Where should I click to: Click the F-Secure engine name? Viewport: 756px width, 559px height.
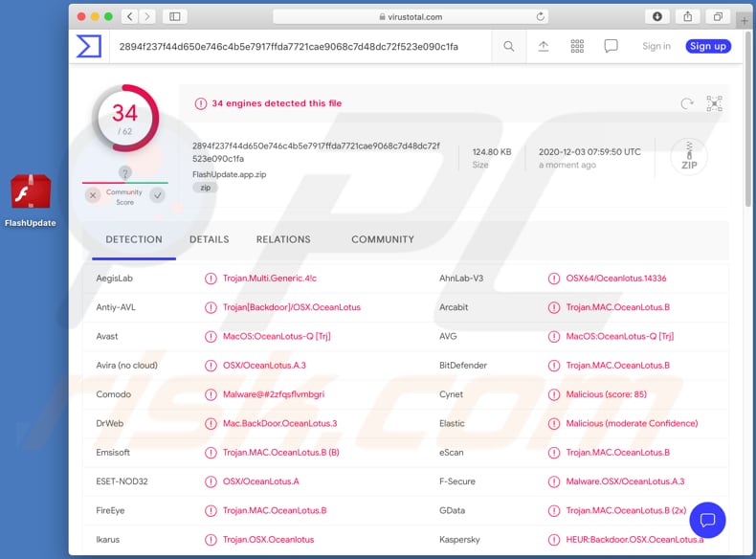(x=457, y=481)
